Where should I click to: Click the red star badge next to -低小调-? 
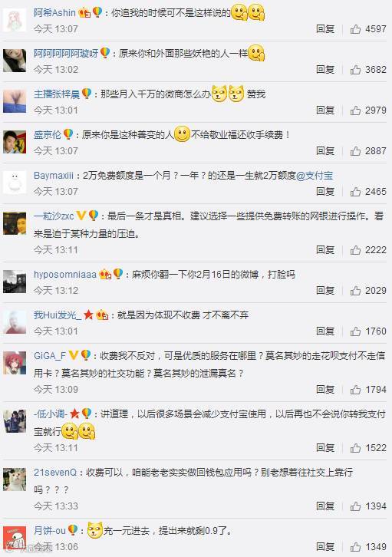(74, 413)
